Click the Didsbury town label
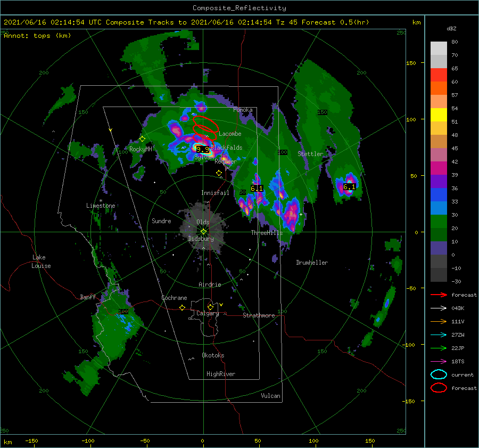Screen dimensions: 479x448 201,239
